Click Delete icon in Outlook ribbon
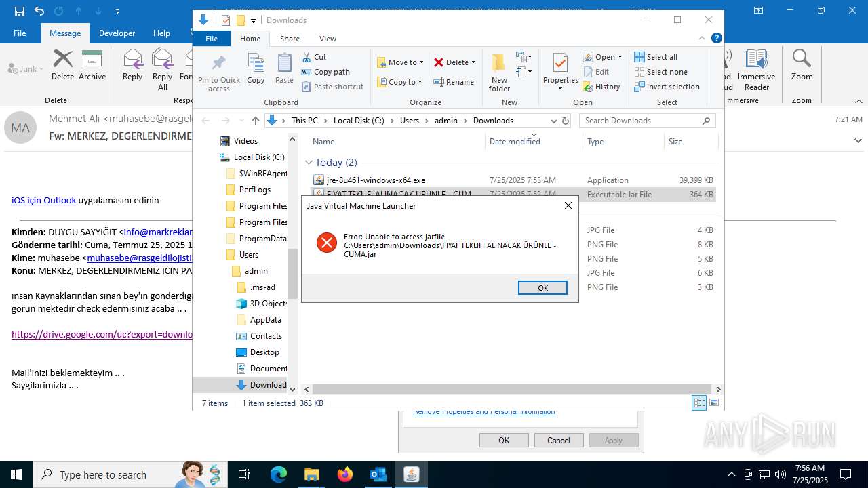The height and width of the screenshot is (488, 868). [62, 66]
